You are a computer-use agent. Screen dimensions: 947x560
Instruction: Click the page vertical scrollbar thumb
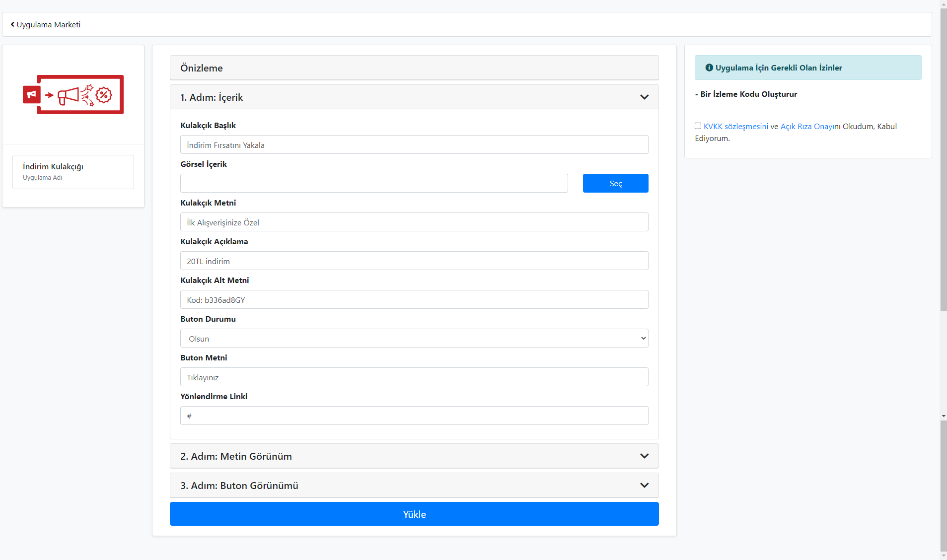tap(944, 159)
